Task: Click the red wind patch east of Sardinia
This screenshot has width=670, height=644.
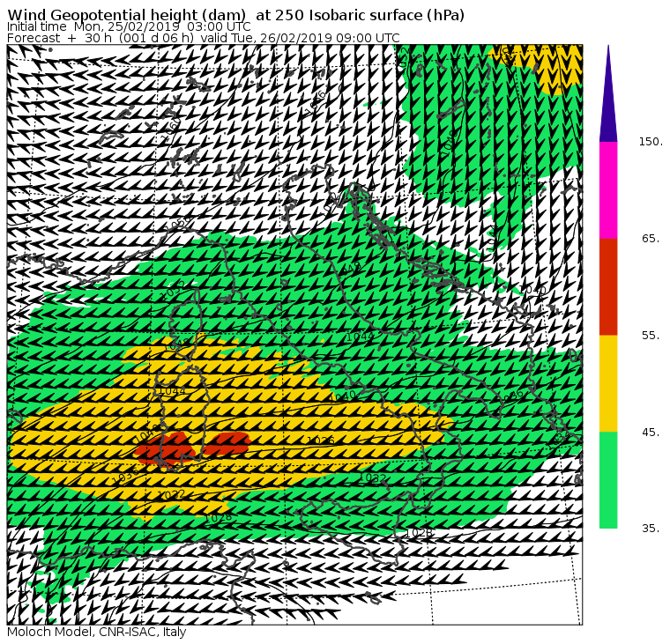Action: coord(227,444)
